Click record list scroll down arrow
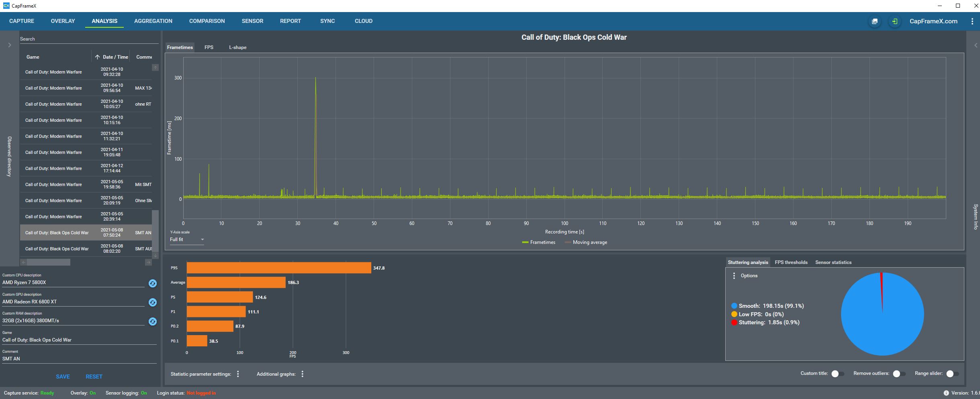This screenshot has height=399, width=980. tap(155, 256)
